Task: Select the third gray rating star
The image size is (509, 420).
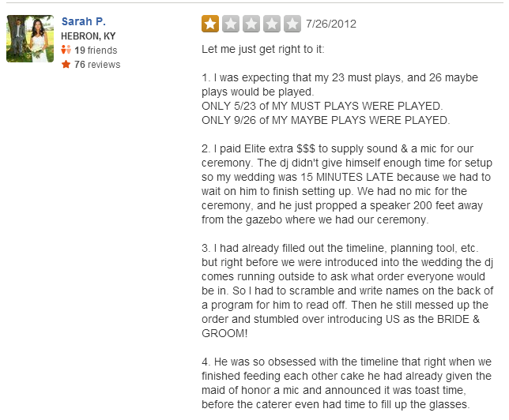Action: pyautogui.click(x=251, y=24)
